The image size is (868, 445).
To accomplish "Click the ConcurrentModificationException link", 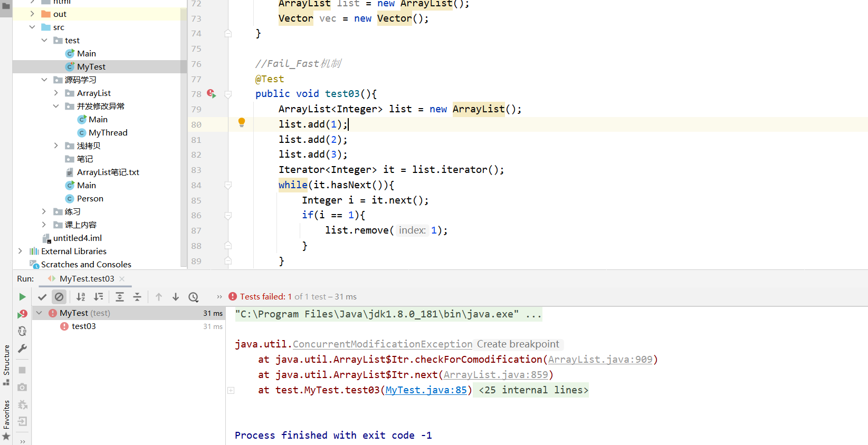I will [383, 344].
